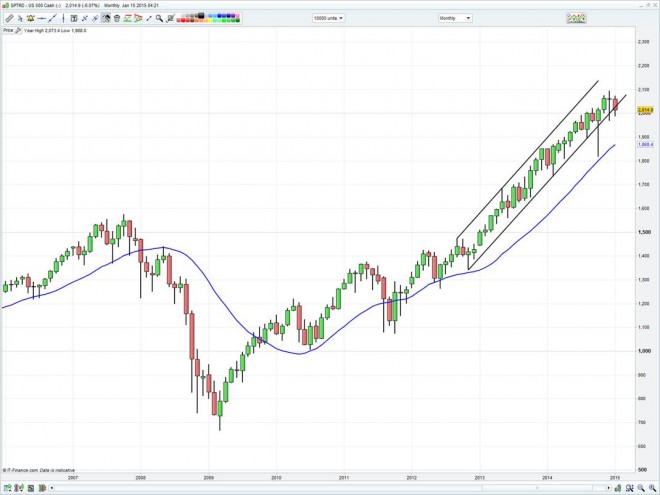The width and height of the screenshot is (660, 495).
Task: Click the text box annotation tool
Action: [x=74, y=18]
